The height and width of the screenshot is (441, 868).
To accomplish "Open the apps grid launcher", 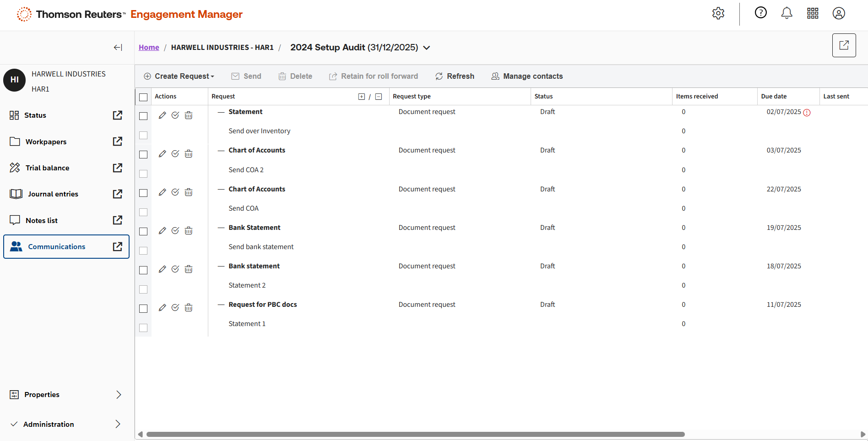I will click(x=813, y=13).
